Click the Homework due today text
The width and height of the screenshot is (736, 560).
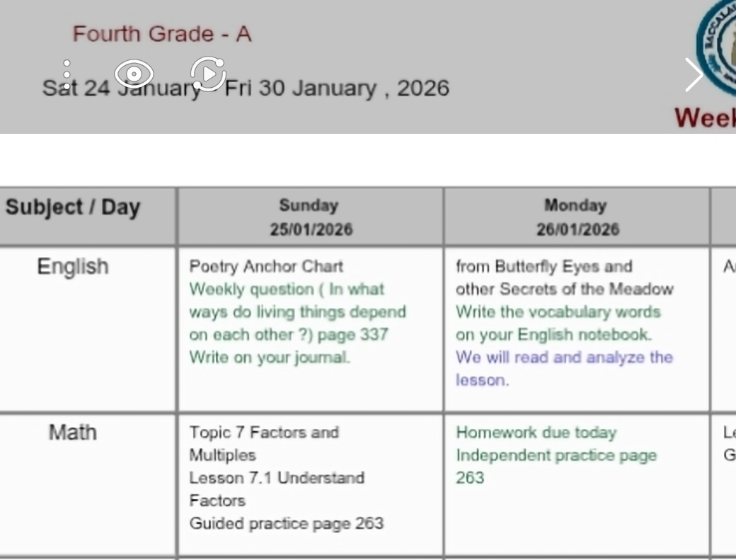(x=536, y=433)
